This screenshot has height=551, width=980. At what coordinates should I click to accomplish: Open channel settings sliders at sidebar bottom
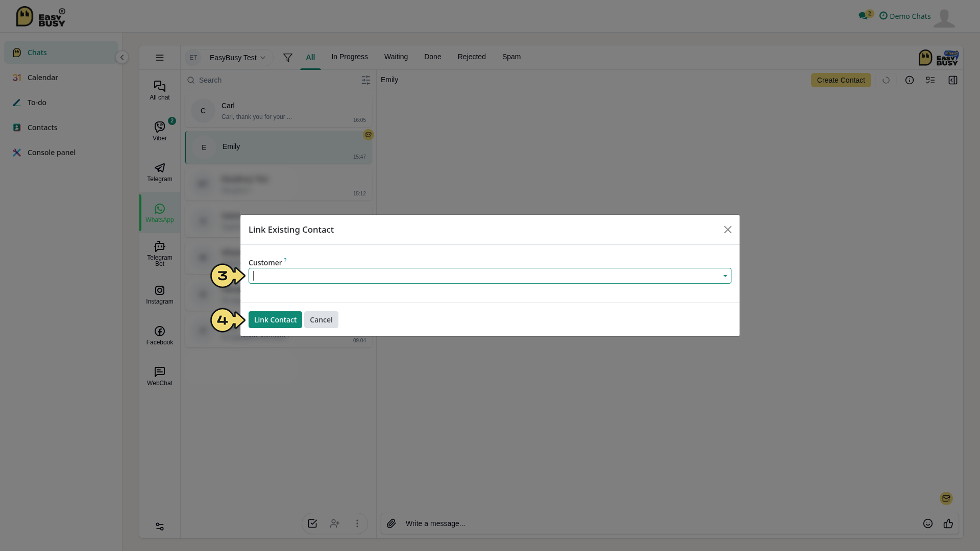160,527
